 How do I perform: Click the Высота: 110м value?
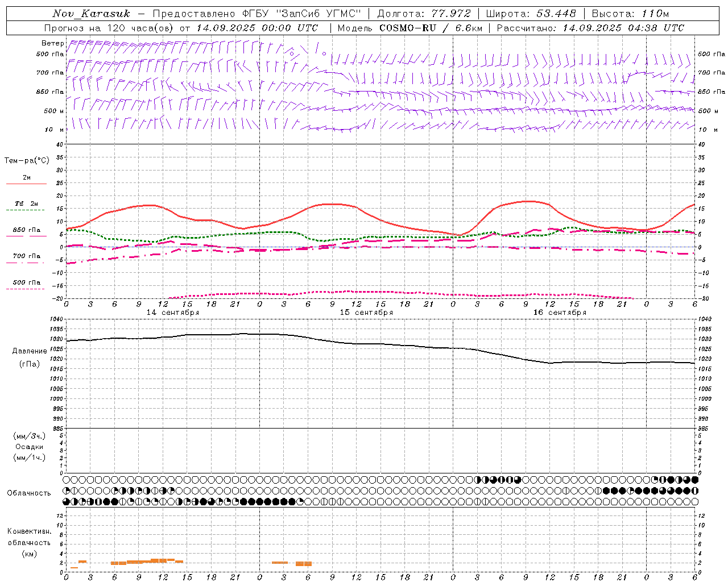[x=630, y=14]
